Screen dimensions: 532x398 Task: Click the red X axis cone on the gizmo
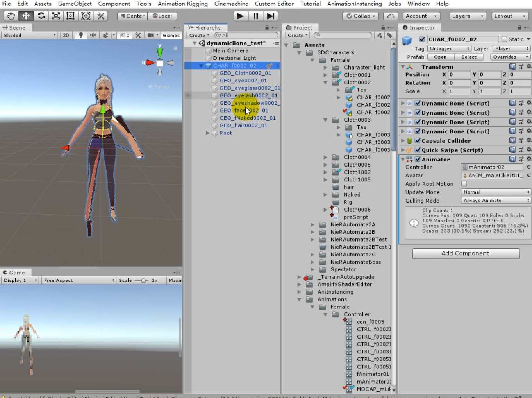point(150,63)
